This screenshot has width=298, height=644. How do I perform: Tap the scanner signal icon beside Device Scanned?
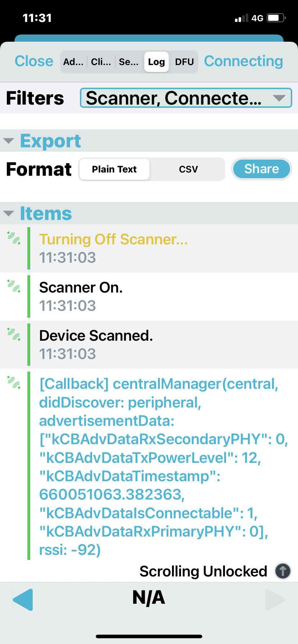click(x=14, y=335)
